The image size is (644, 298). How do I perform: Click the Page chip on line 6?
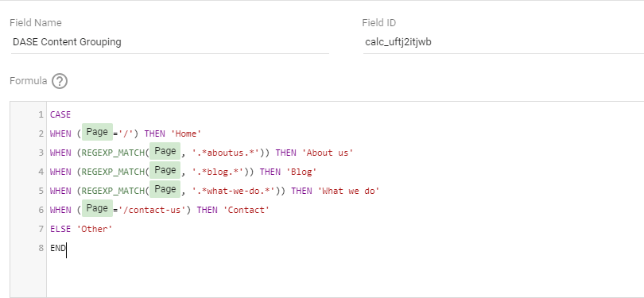pos(97,208)
